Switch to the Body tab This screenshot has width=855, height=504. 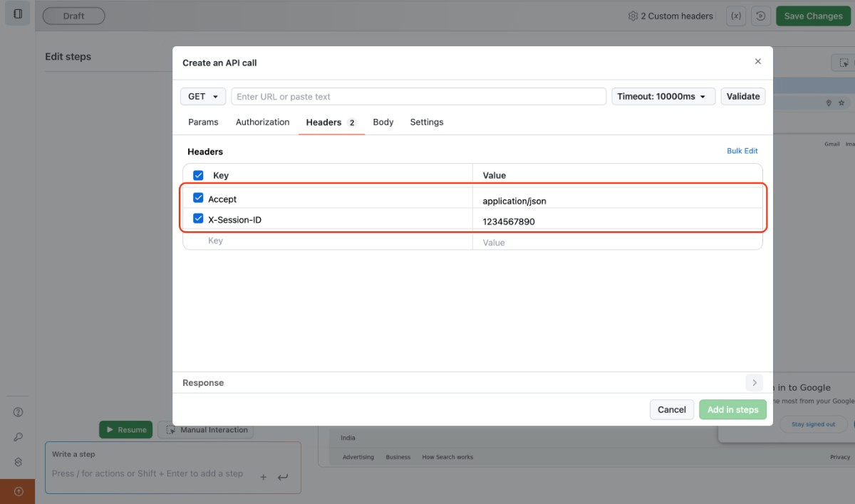tap(383, 122)
